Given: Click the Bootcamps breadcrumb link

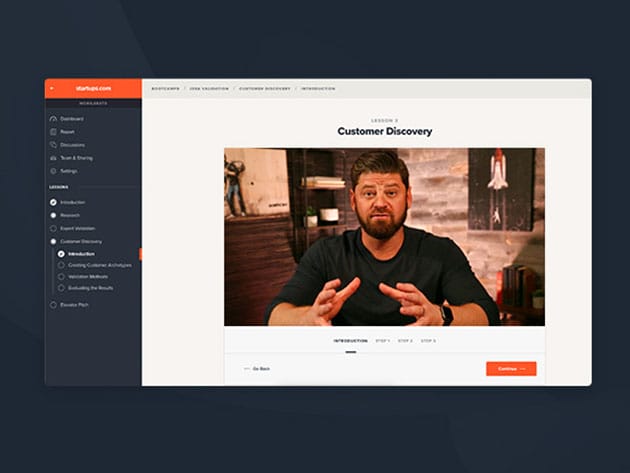Looking at the screenshot, I should [x=166, y=88].
